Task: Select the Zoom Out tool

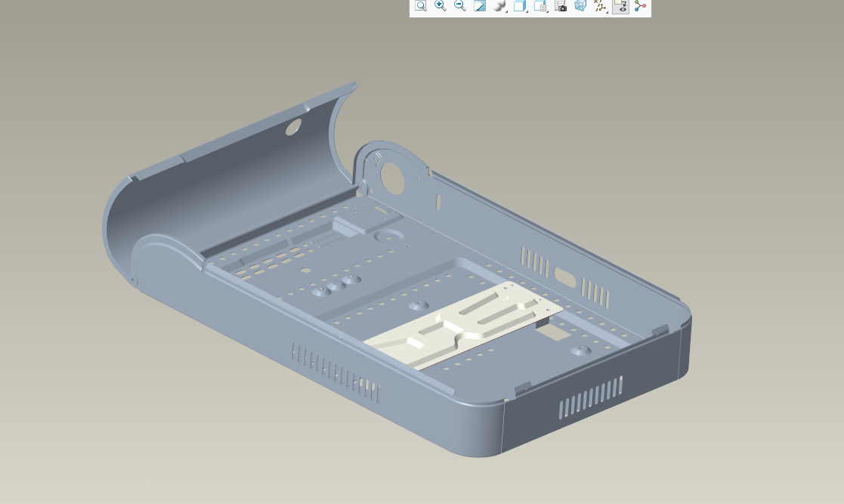Action: 459,6
